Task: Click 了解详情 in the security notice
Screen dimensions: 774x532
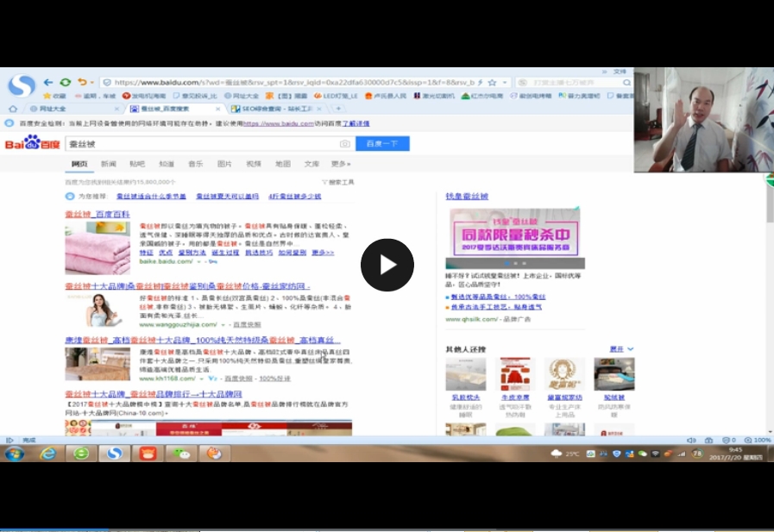Action: (356, 123)
